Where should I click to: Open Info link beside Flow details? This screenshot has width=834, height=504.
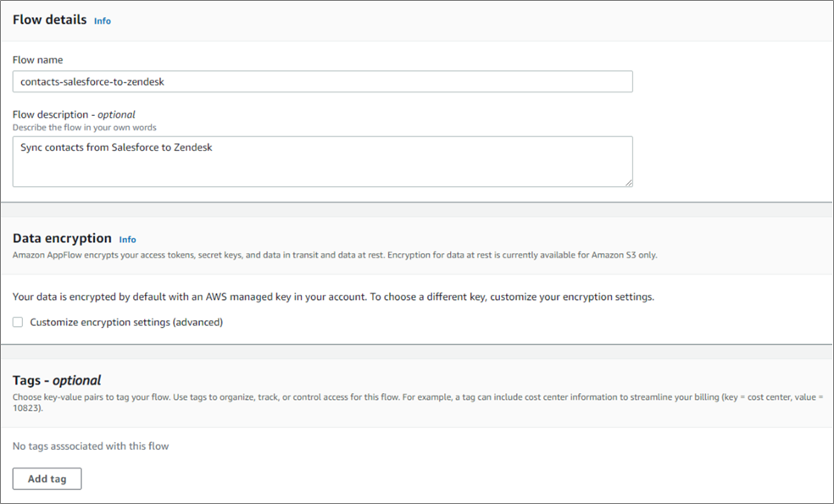point(102,20)
